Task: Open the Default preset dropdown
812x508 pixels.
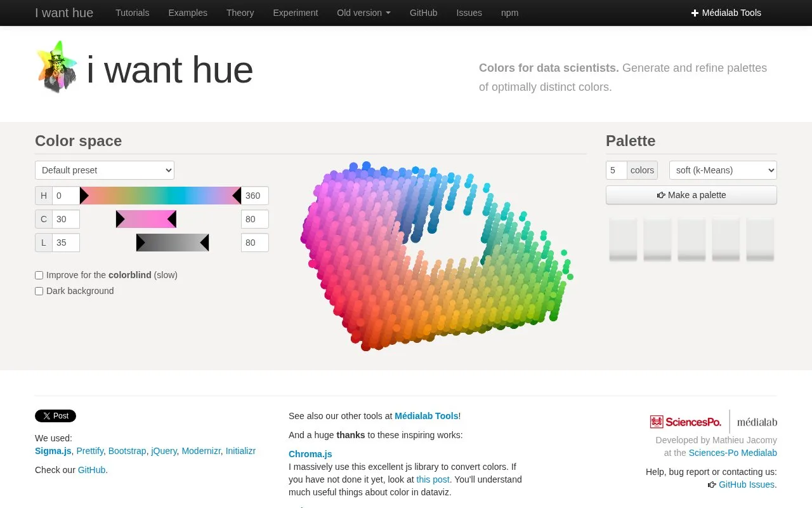Action: (x=105, y=170)
